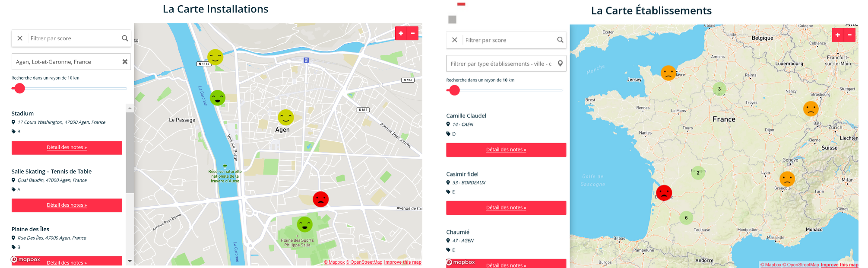868x268 pixels.
Task: Zoom in on the France établissements map
Action: (838, 35)
